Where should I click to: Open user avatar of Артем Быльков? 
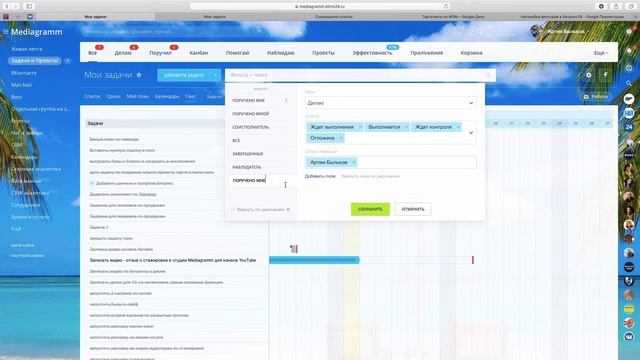pyautogui.click(x=536, y=31)
